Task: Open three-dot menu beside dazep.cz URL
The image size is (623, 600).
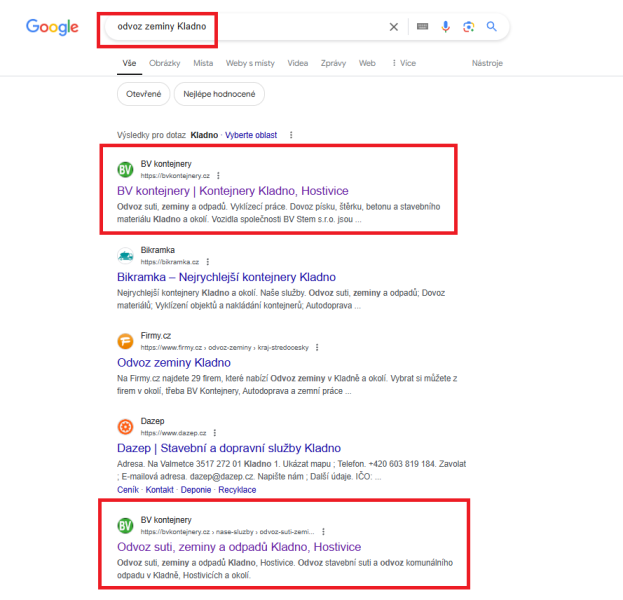Action: pyautogui.click(x=215, y=433)
